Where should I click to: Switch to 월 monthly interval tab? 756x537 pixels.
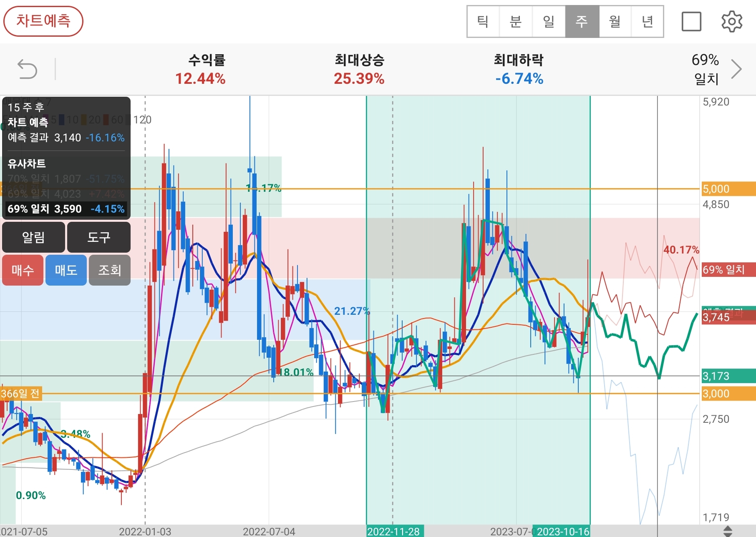(615, 22)
